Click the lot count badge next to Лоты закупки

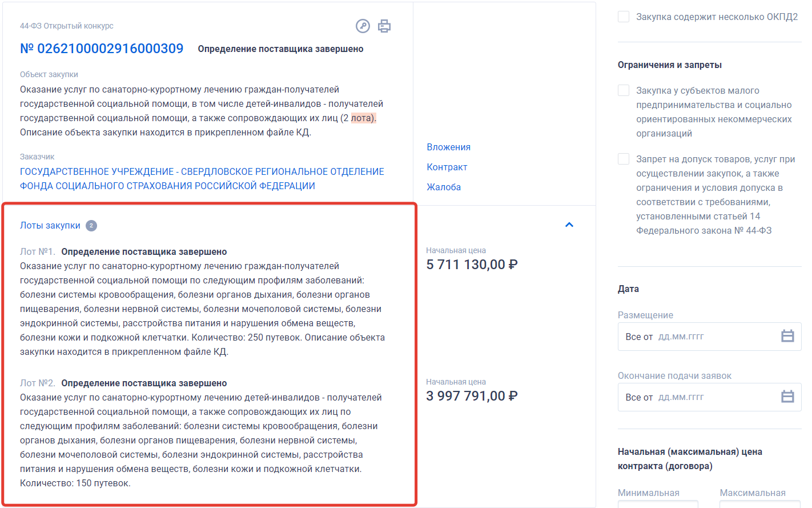point(91,225)
